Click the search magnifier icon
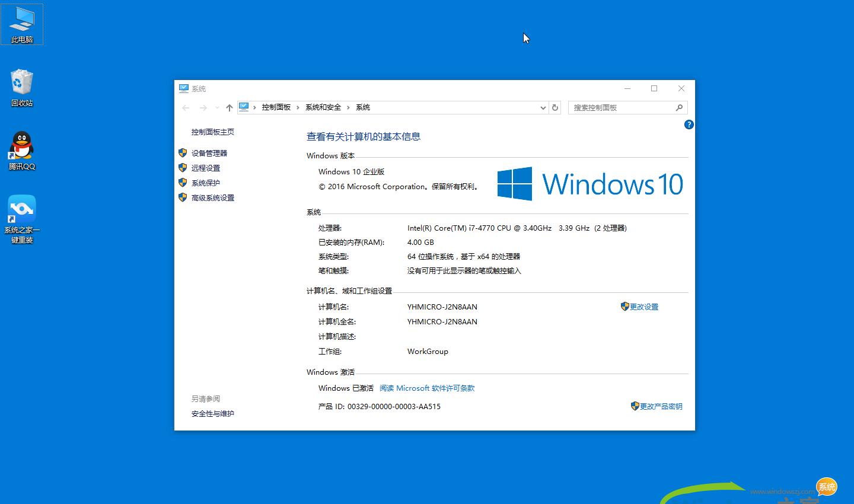Image resolution: width=854 pixels, height=504 pixels. click(679, 107)
